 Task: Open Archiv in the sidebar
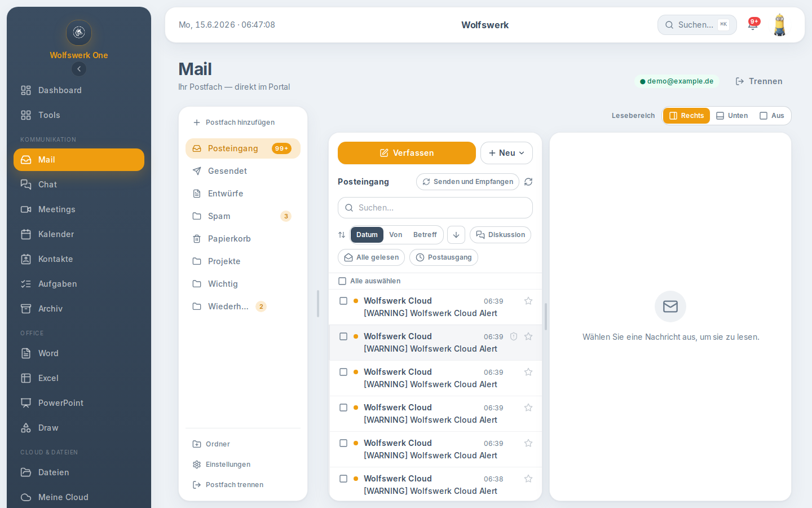79,309
